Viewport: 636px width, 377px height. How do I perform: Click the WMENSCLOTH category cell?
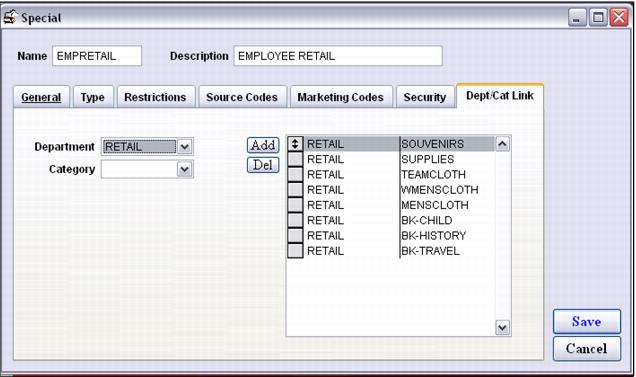point(447,190)
